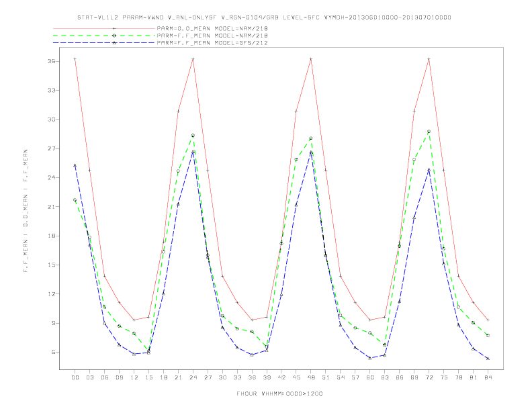Click x-axis tick label 18
Image resolution: width=532 pixels, height=411 pixels.
(x=163, y=377)
